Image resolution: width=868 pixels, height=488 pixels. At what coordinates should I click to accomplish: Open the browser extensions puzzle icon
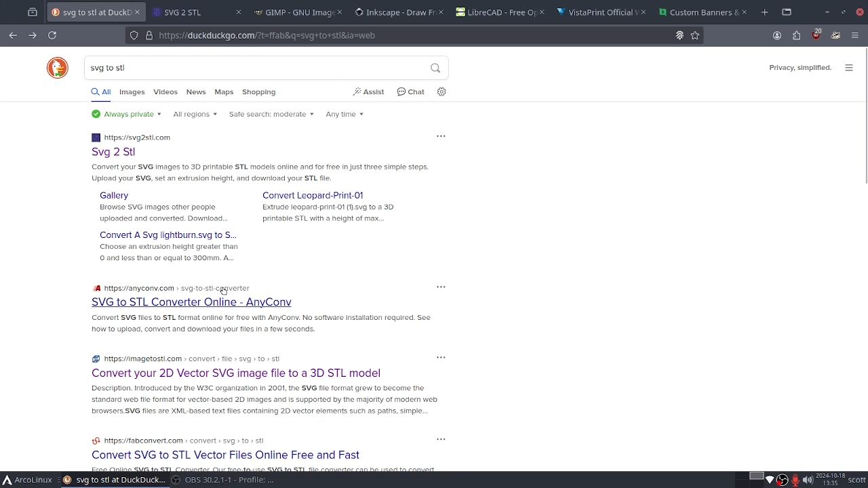tap(797, 35)
